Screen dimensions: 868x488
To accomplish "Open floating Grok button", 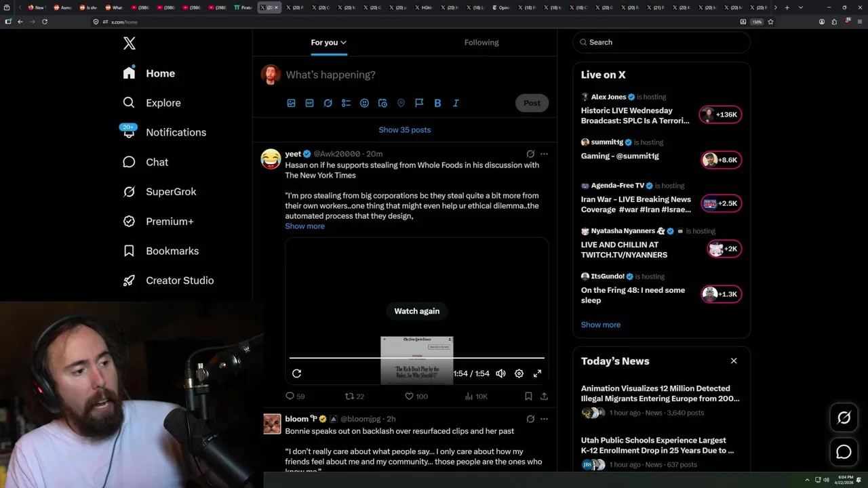I will 844,418.
